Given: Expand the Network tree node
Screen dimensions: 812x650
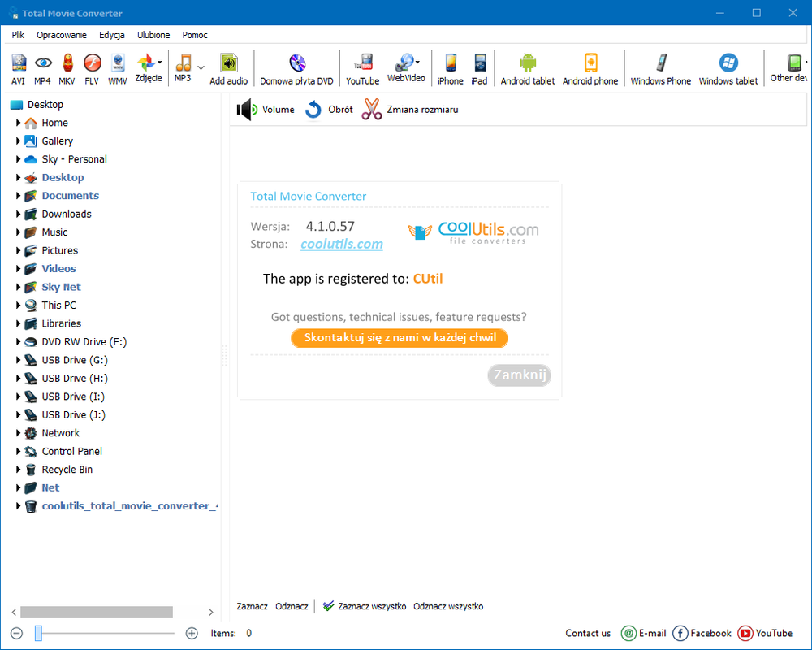Looking at the screenshot, I should pos(18,433).
